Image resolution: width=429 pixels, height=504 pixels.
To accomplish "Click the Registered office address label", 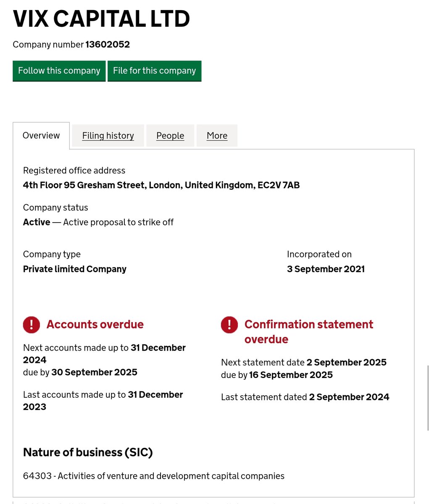I will (74, 171).
